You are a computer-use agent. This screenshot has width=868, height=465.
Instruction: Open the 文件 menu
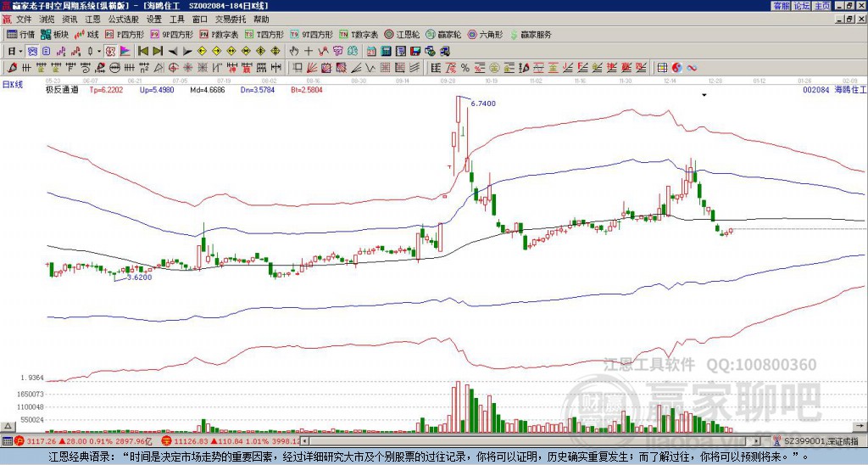(23, 20)
